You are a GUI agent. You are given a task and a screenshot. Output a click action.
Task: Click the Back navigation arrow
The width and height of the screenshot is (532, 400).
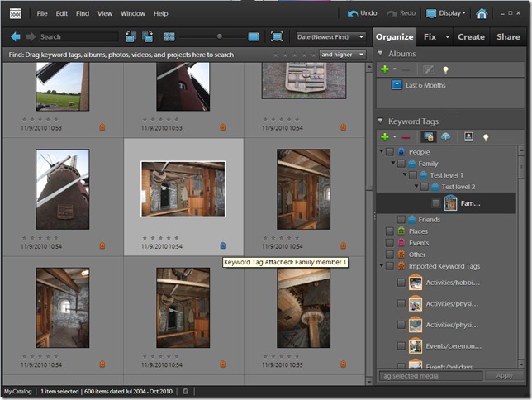point(15,36)
